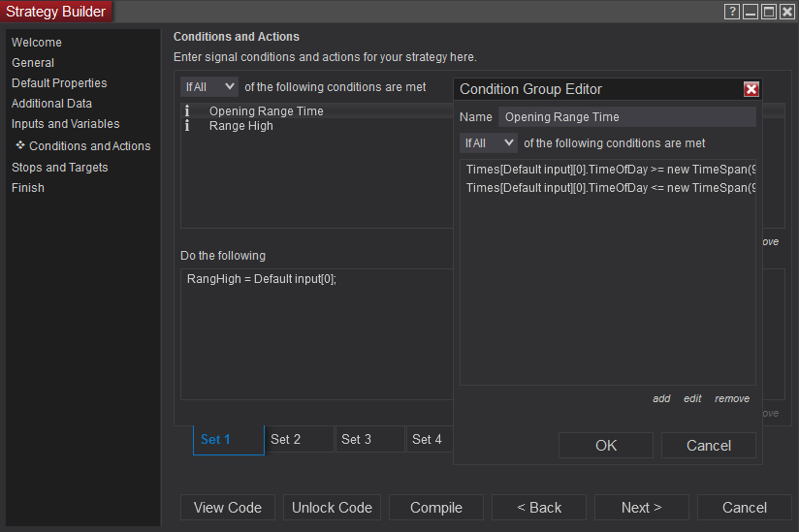Click the View Code button
Image resolution: width=799 pixels, height=532 pixels.
point(228,508)
